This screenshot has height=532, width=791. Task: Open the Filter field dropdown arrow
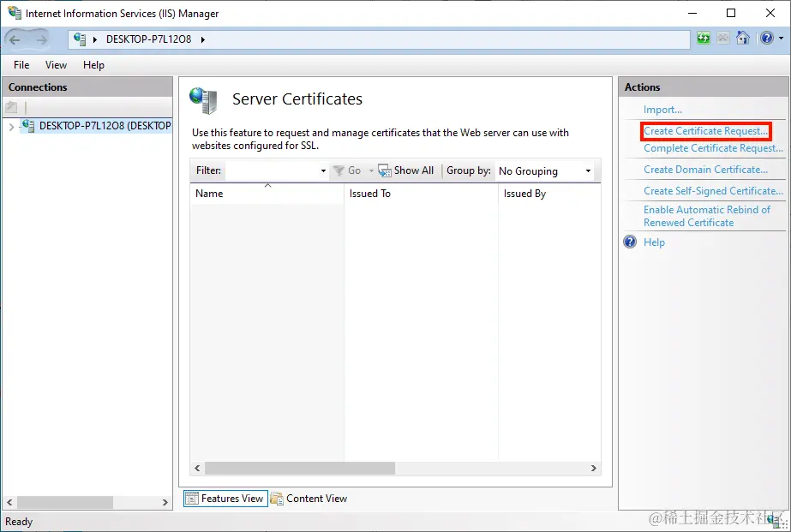323,170
